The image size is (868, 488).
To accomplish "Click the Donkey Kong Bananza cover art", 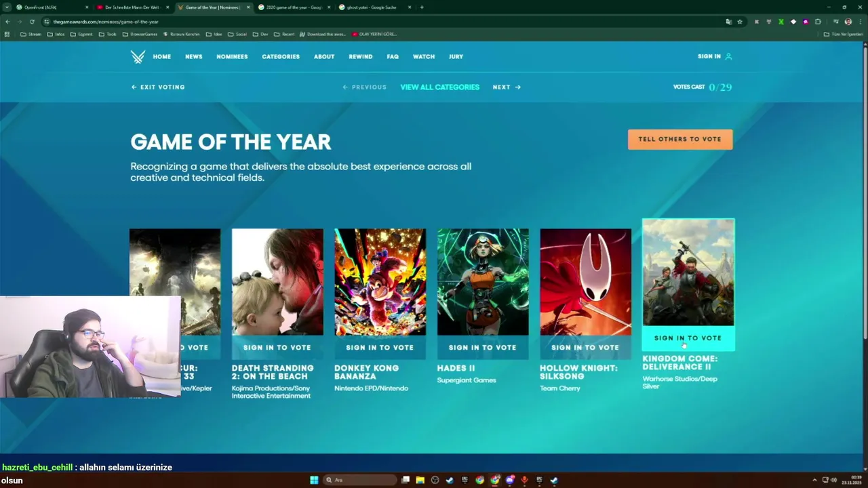I will tap(380, 282).
